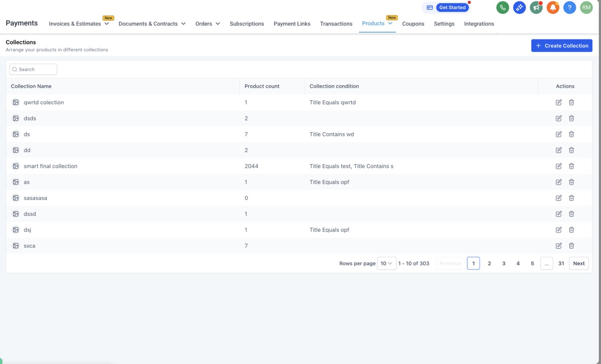601x364 pixels.
Task: Delete the sasasasa collection
Action: [571, 198]
